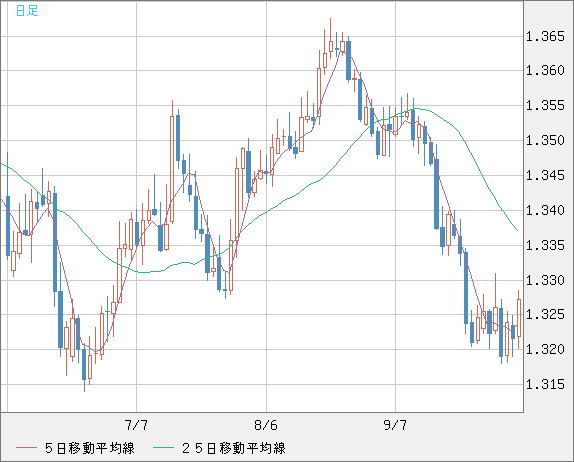Click the 7/7 date axis label
Image resolution: width=574 pixels, height=462 pixels.
tap(136, 425)
